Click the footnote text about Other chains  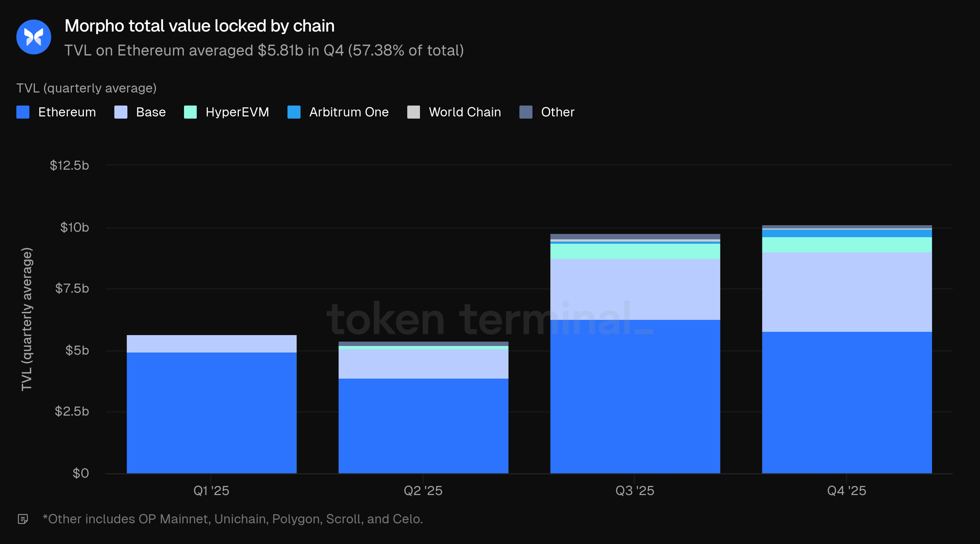tap(232, 519)
